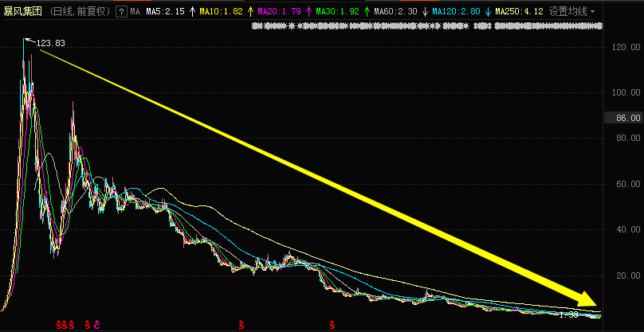
Task: Click the up arrow beside MA5 value
Action: tap(190, 12)
